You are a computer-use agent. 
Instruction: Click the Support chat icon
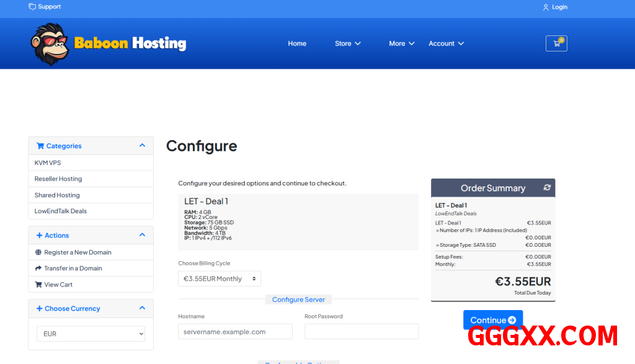pyautogui.click(x=32, y=7)
